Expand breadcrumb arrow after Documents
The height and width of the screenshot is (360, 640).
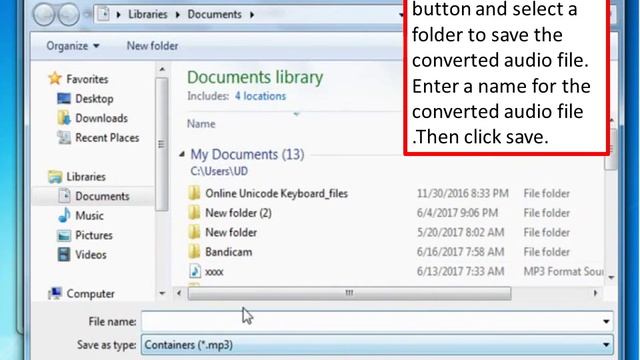coord(252,15)
